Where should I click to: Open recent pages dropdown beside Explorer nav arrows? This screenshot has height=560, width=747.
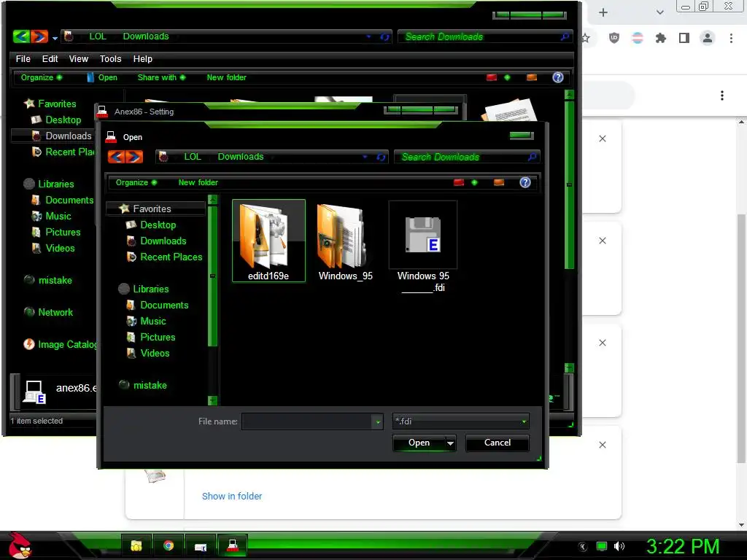point(55,38)
